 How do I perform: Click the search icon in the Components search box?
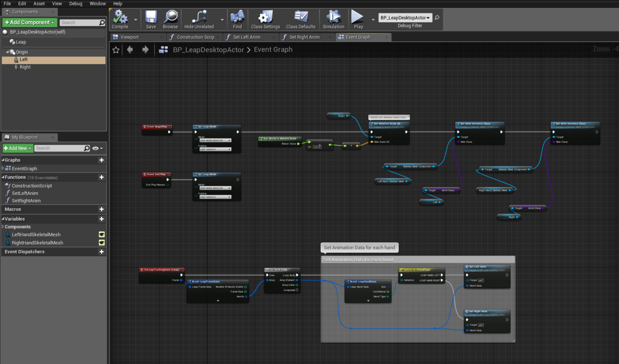(x=102, y=23)
